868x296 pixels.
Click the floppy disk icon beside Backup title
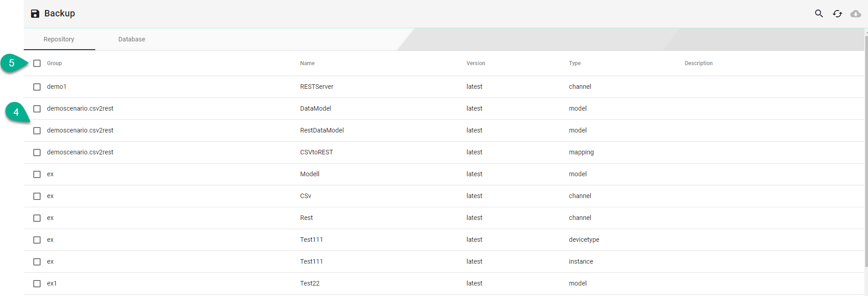[35, 14]
